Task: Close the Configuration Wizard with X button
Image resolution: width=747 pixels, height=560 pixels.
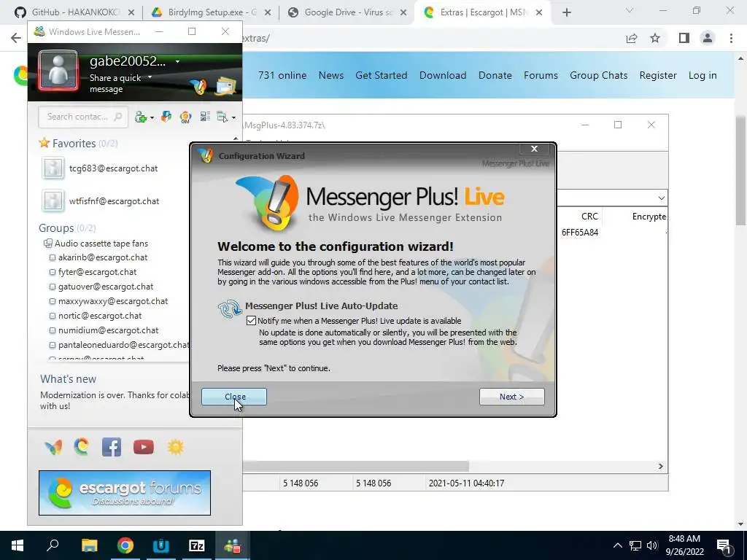Action: [x=534, y=149]
